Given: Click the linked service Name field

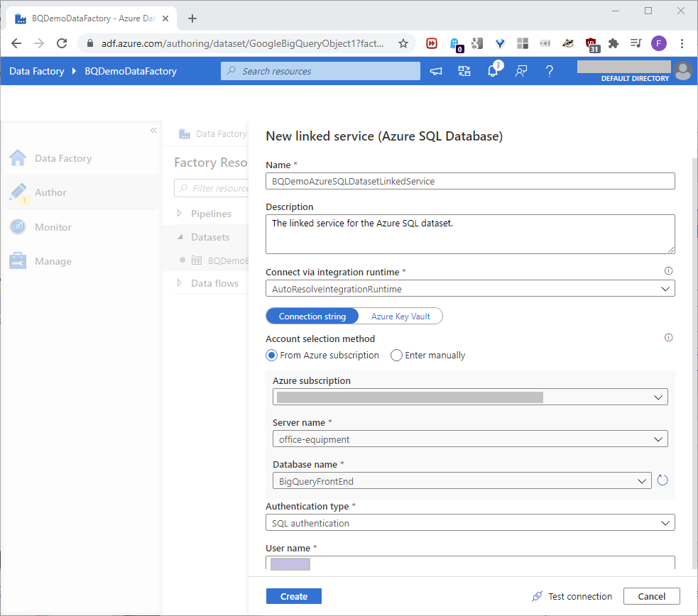Looking at the screenshot, I should point(469,181).
